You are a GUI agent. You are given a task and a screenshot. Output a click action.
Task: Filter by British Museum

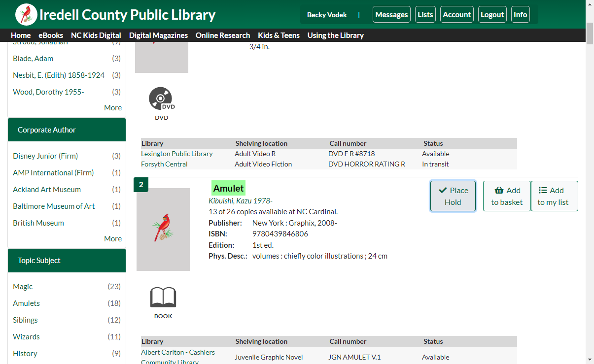point(38,223)
